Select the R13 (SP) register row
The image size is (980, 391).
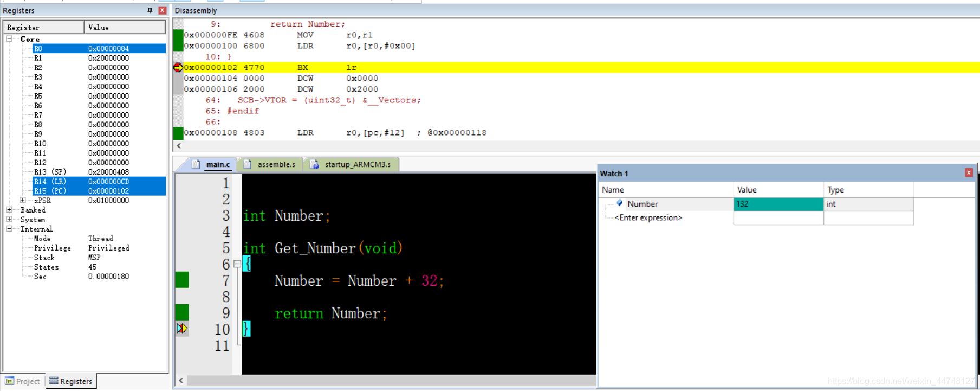(86, 172)
